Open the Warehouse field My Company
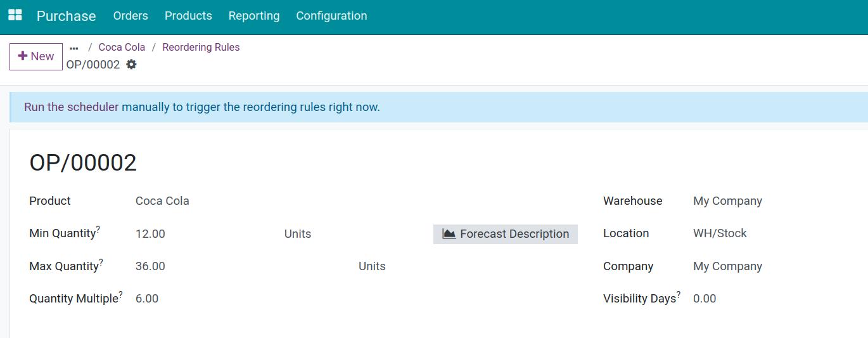The image size is (868, 338). tap(727, 201)
